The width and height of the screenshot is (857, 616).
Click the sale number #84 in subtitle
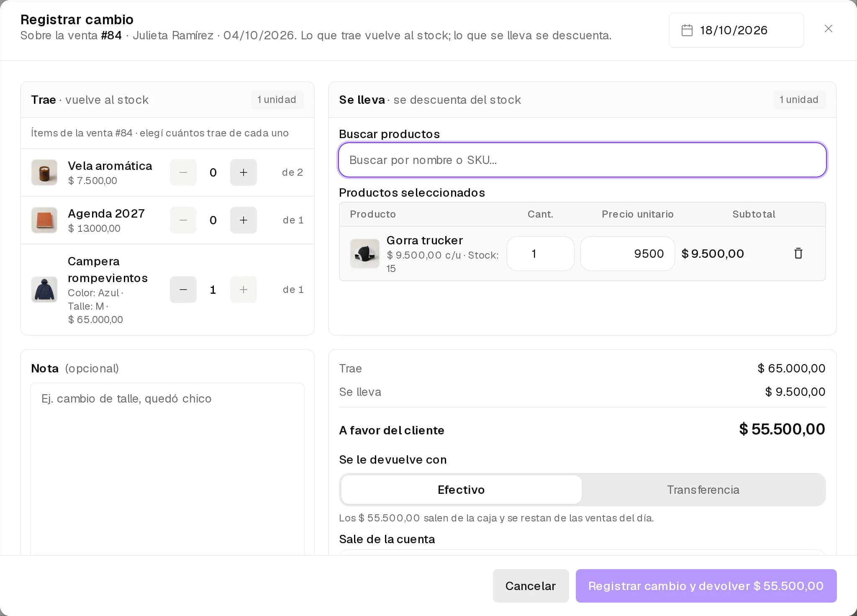tap(111, 35)
